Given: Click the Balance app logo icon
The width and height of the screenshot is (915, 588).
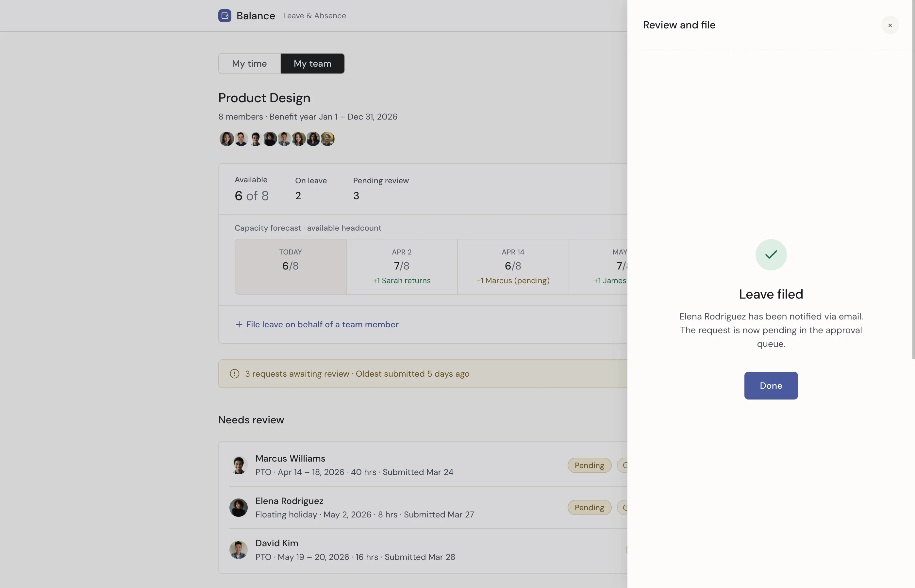Looking at the screenshot, I should pos(225,16).
